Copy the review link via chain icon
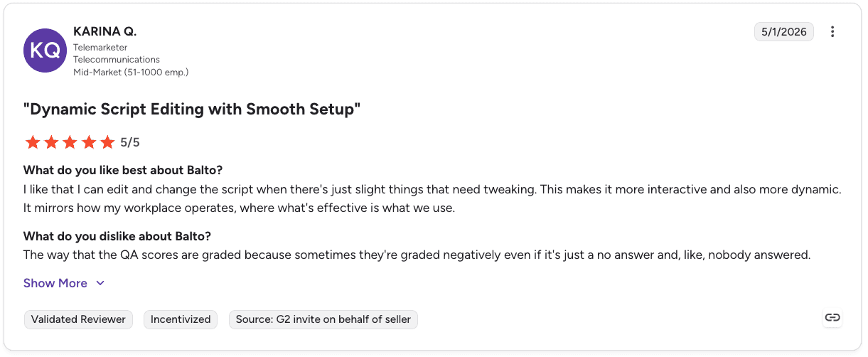Screen dimensions: 868x357 pos(832,318)
